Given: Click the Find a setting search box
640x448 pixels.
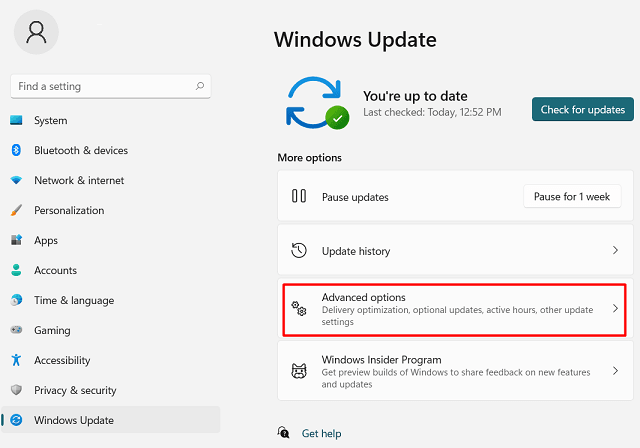Looking at the screenshot, I should coord(111,86).
